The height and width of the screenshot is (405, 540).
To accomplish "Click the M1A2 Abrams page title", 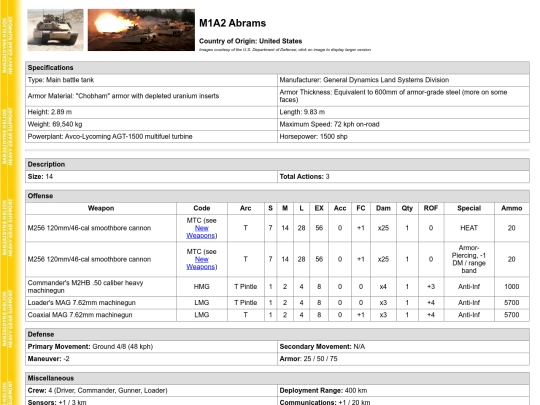I will tap(232, 23).
